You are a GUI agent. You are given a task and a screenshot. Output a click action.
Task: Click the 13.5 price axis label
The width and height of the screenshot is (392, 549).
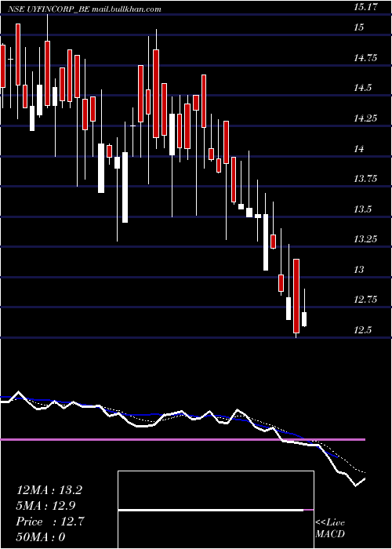pos(362,209)
